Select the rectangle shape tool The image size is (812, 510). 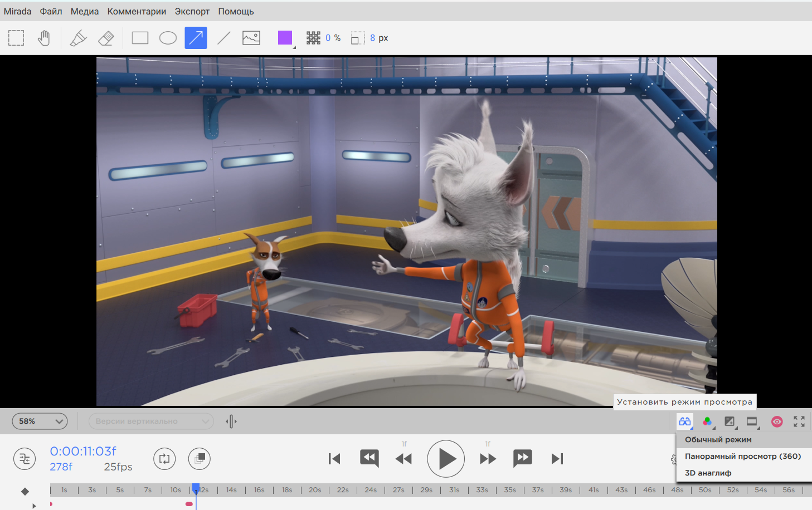pyautogui.click(x=140, y=38)
